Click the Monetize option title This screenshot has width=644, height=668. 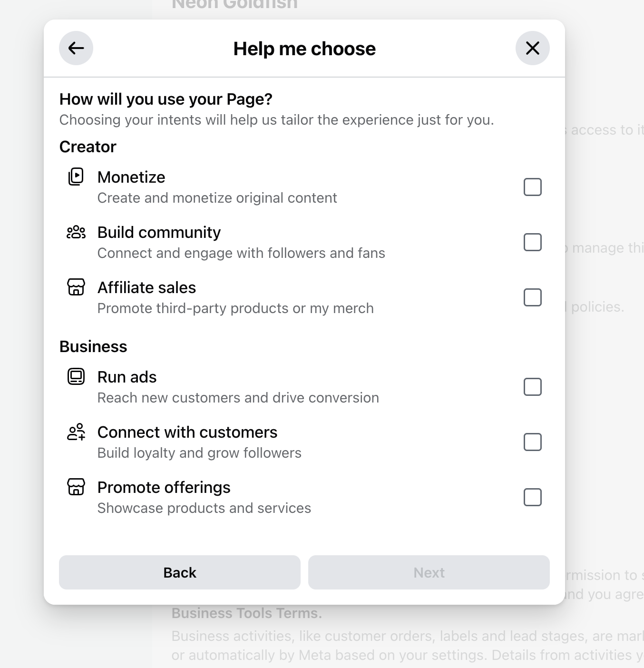click(131, 177)
